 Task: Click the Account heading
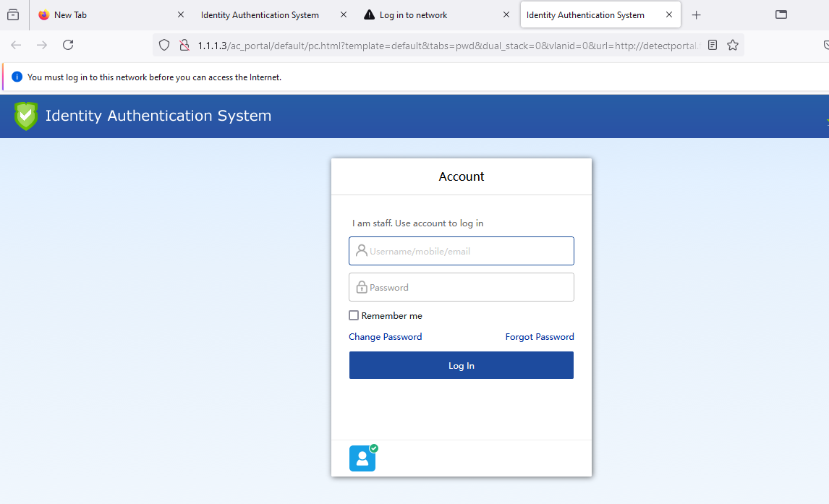pos(462,176)
